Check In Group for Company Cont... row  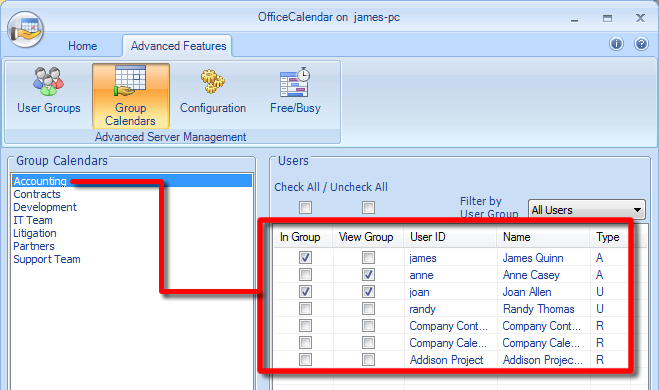pyautogui.click(x=306, y=326)
